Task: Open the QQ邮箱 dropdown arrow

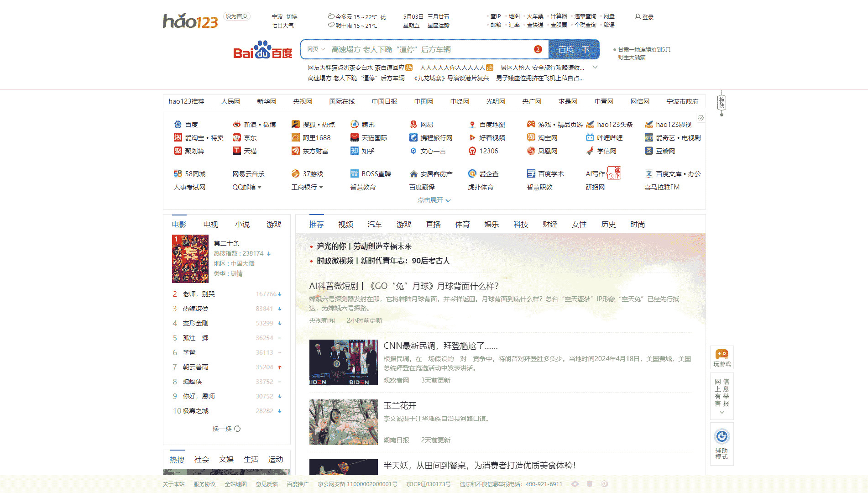Action: point(259,187)
